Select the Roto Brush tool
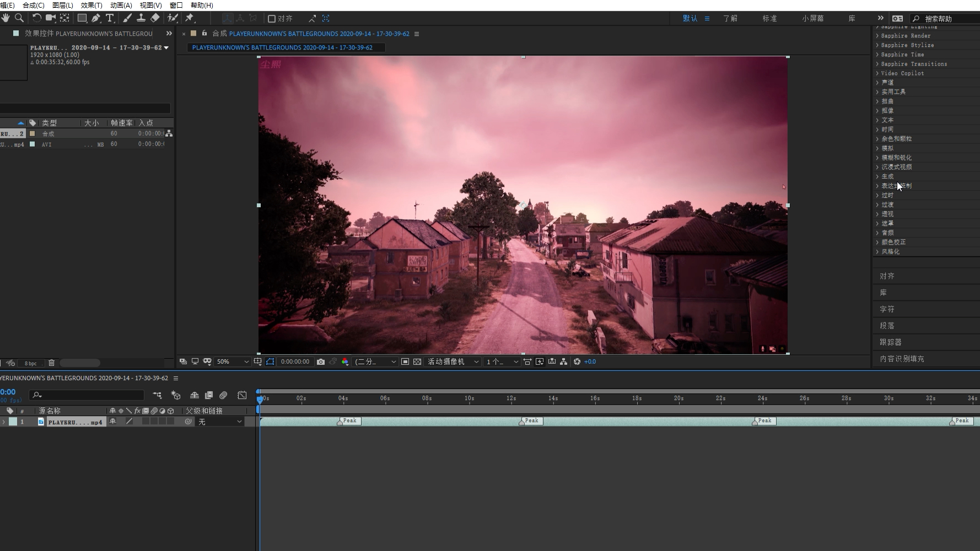This screenshot has height=551, width=980. (173, 18)
